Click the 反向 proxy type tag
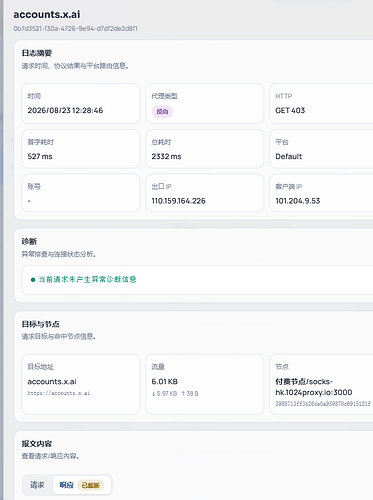This screenshot has width=373, height=500. 162,111
